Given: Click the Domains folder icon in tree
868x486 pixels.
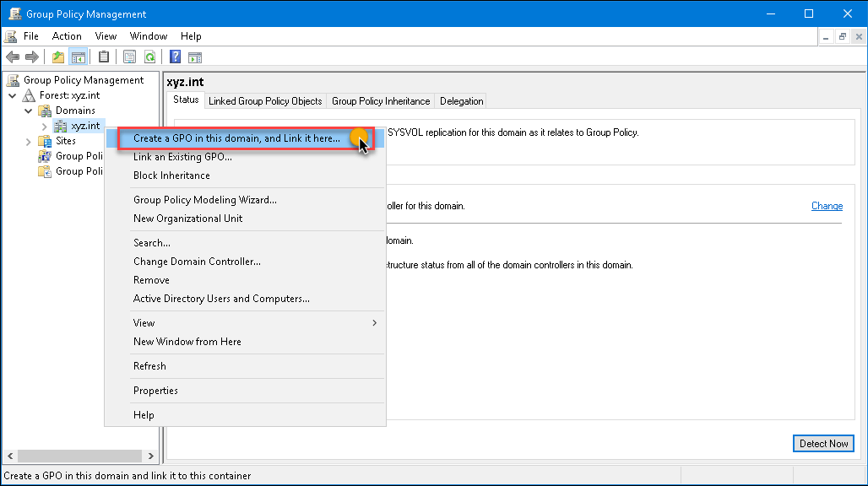Looking at the screenshot, I should [x=45, y=111].
